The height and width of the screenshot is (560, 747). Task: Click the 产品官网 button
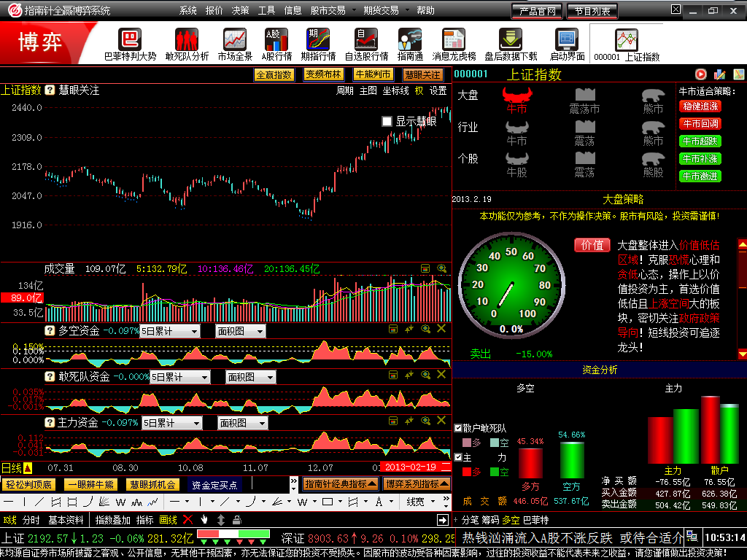click(x=537, y=11)
